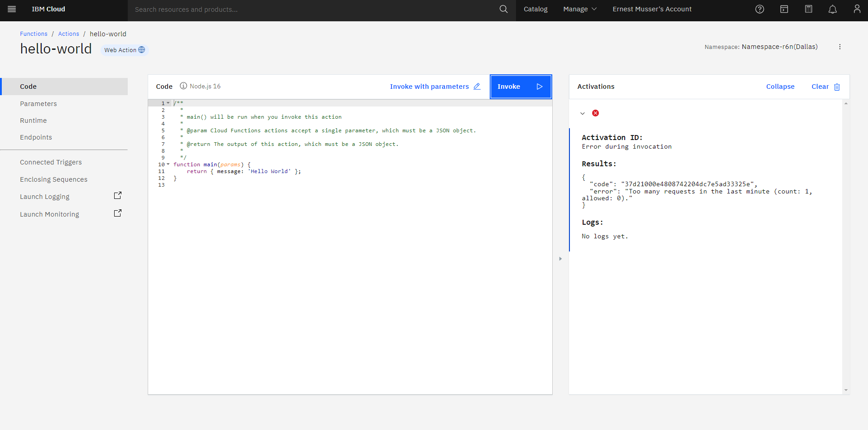Toggle the activations panel splitter arrow
The image size is (868, 430).
click(x=560, y=259)
